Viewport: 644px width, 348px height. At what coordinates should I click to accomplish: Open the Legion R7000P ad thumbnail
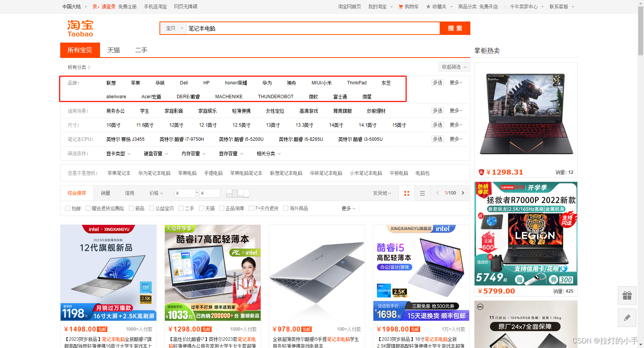526,234
